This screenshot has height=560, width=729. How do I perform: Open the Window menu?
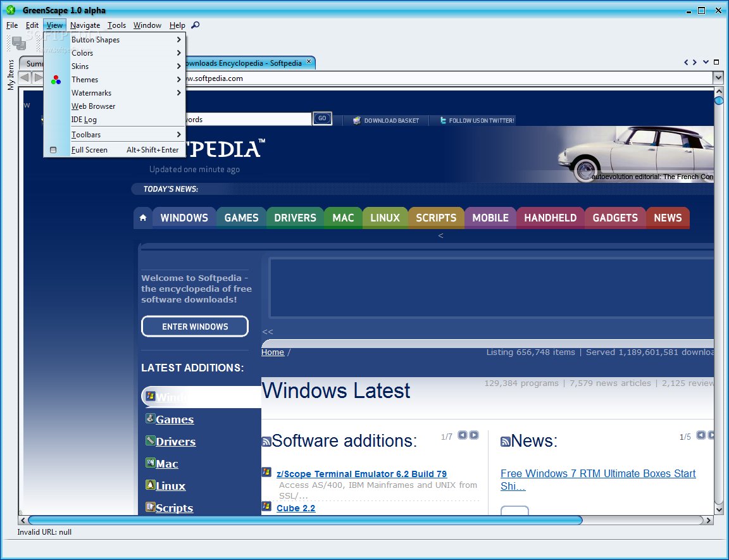coord(147,25)
